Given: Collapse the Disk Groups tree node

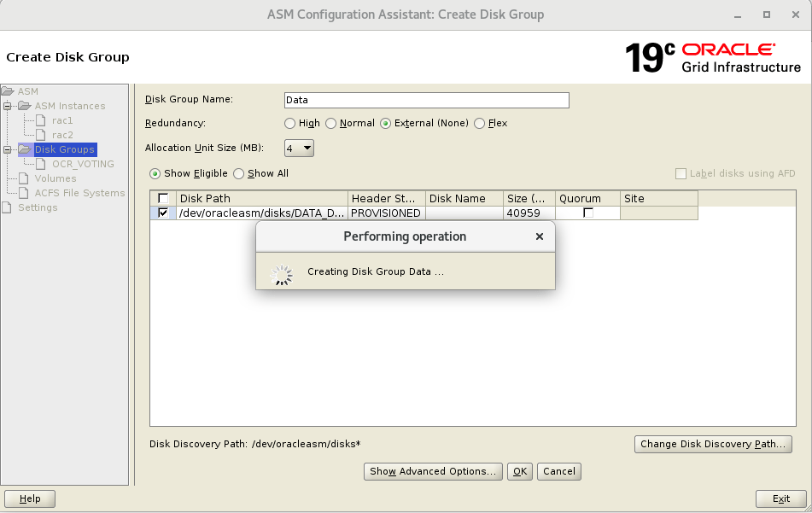Looking at the screenshot, I should point(7,149).
